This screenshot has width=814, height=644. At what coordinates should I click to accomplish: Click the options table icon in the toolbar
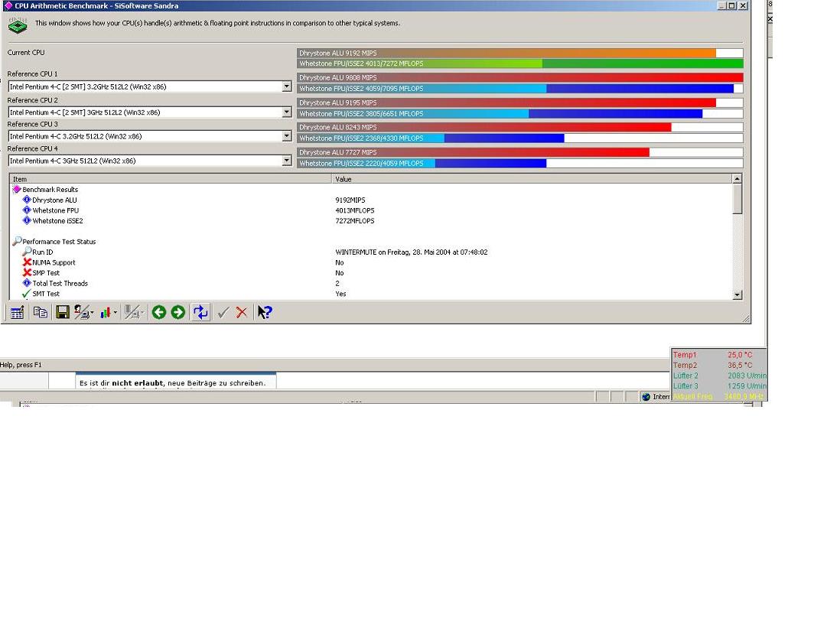pos(17,312)
